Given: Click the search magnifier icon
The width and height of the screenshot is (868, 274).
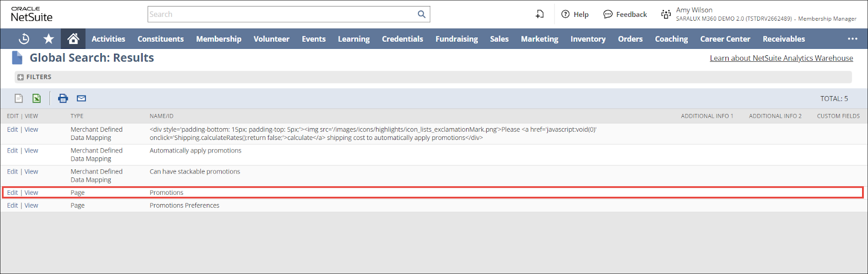Looking at the screenshot, I should coord(422,15).
